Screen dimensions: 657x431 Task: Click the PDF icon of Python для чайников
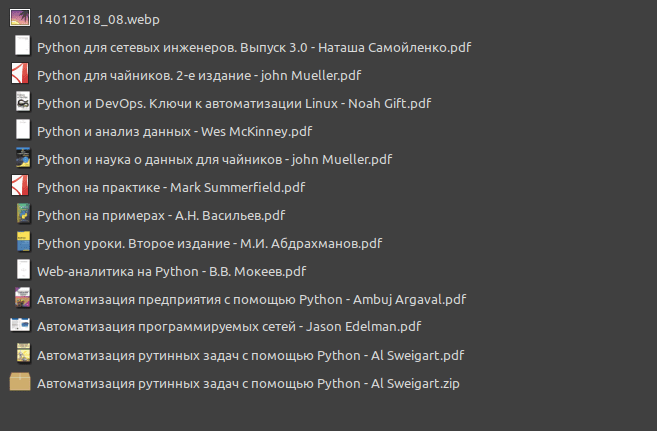(x=20, y=74)
